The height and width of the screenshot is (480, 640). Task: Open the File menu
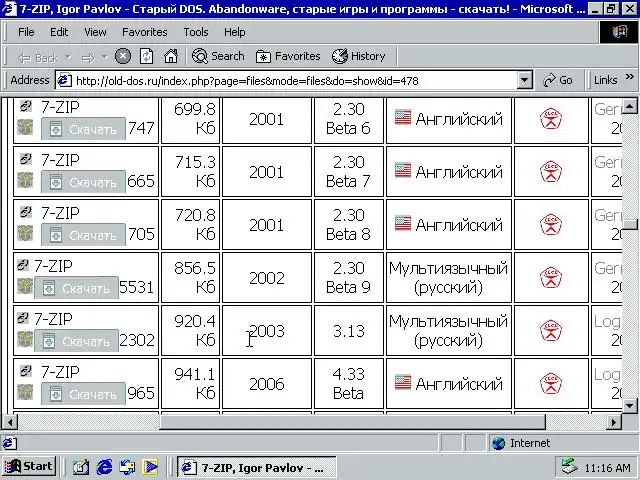tap(26, 32)
